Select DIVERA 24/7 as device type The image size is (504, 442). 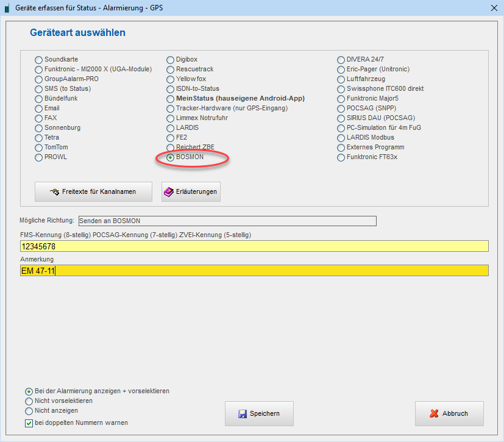click(341, 60)
